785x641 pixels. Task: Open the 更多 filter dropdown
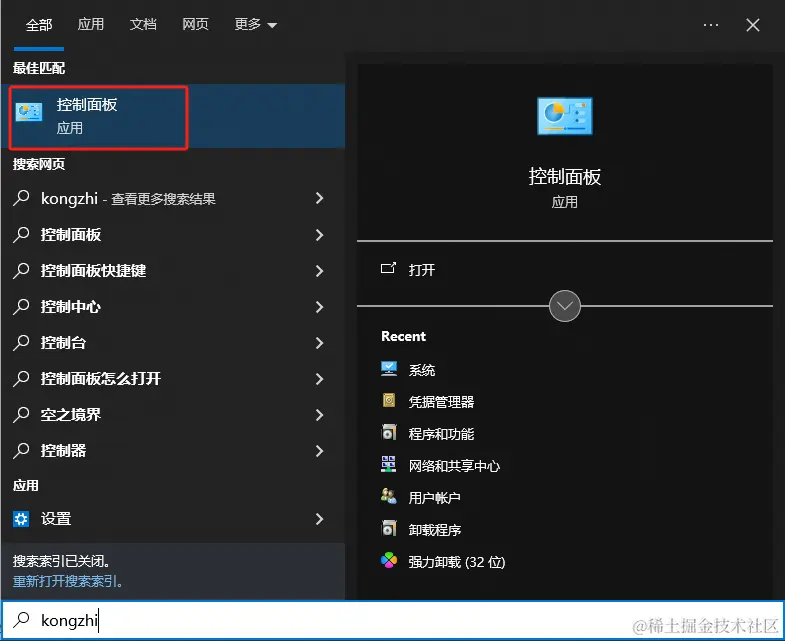pos(255,25)
